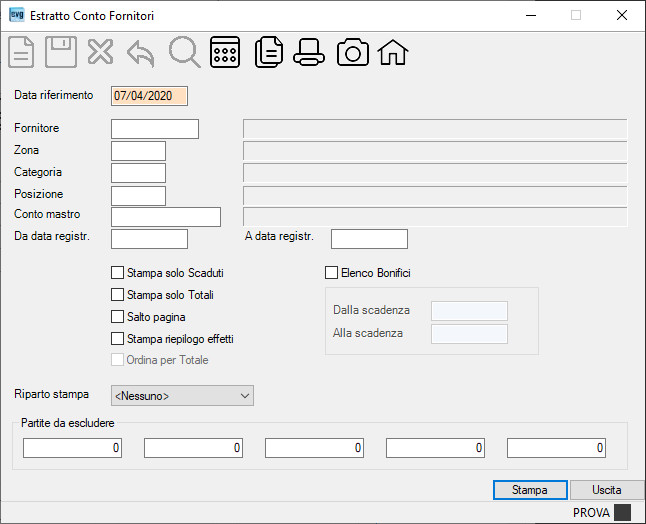Click the new document toolbar icon
This screenshot has width=646, height=524.
click(x=21, y=52)
